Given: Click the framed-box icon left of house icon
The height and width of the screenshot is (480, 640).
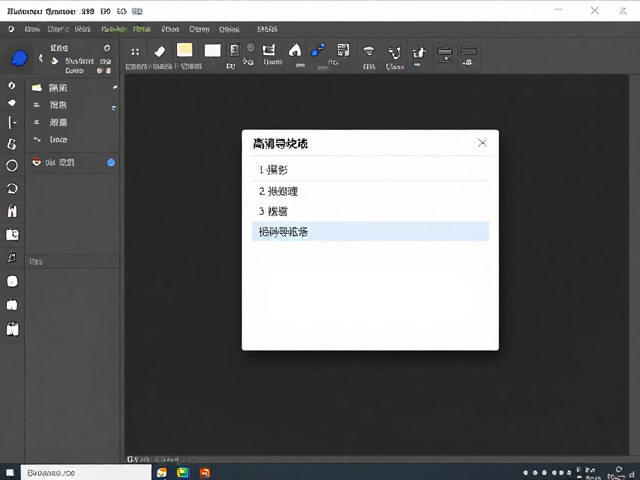Looking at the screenshot, I should click(269, 50).
